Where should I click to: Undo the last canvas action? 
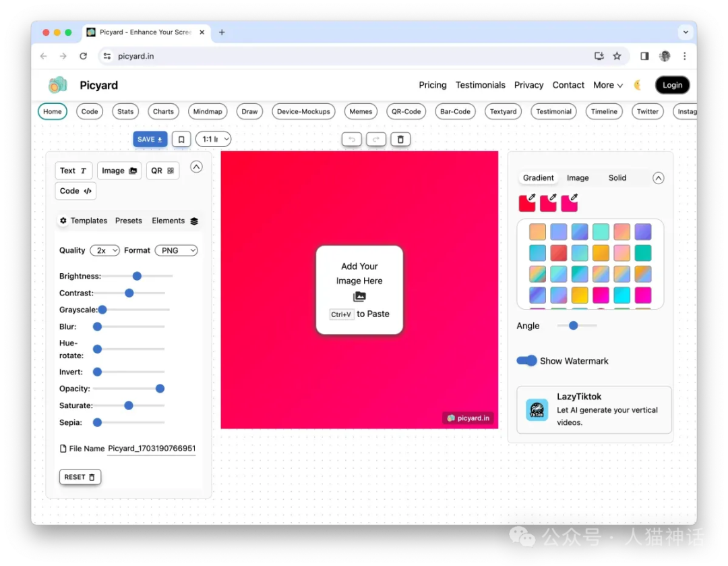[x=351, y=140]
